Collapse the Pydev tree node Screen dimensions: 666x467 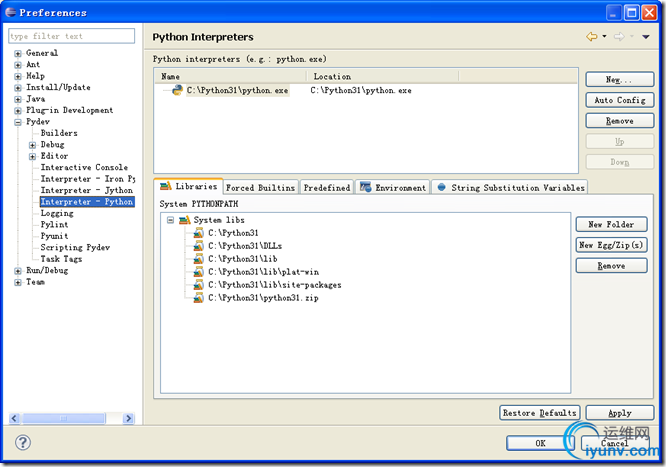point(17,122)
